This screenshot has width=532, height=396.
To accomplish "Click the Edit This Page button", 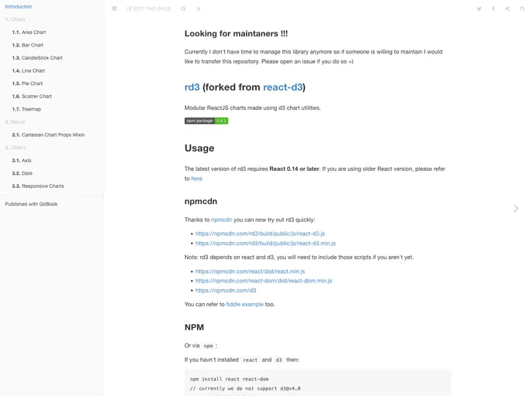I will 149,9.
